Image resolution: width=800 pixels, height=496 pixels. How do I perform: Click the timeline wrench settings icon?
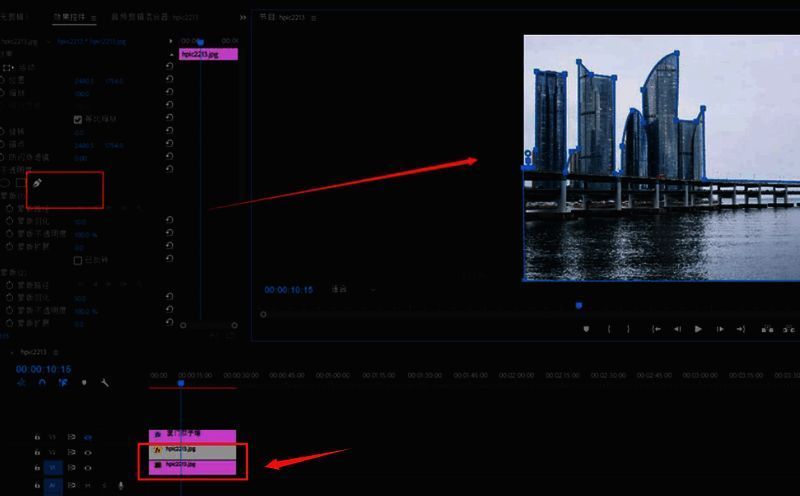tap(104, 382)
